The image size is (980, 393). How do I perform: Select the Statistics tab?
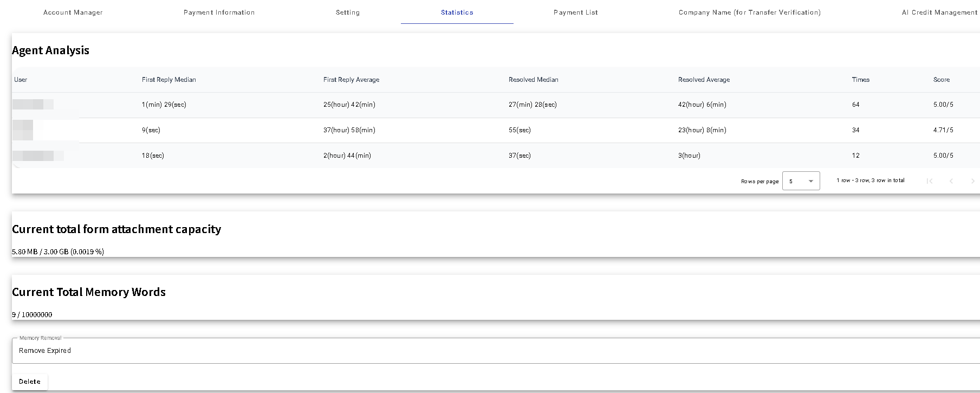point(457,12)
